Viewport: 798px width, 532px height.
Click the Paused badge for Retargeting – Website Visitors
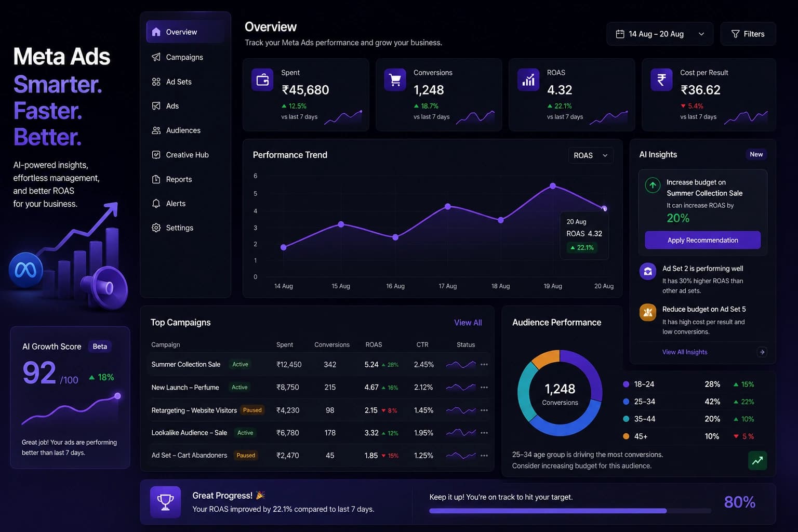(x=252, y=410)
